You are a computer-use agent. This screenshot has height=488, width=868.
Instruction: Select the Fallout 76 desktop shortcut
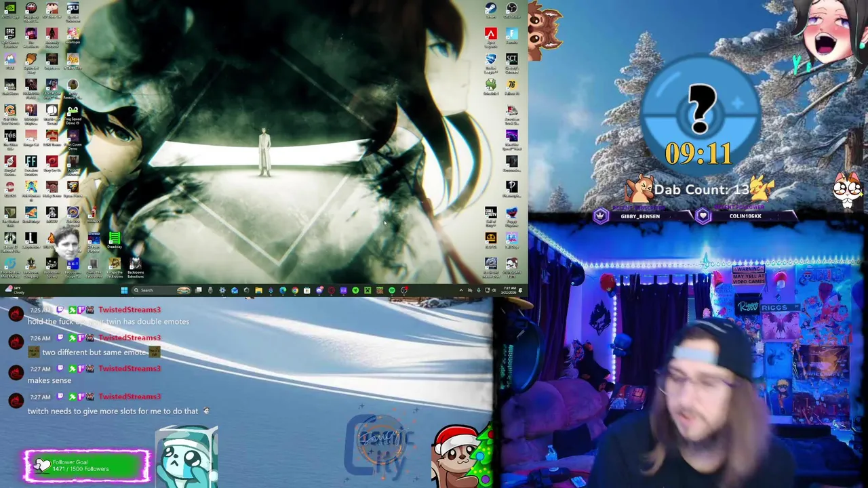pos(511,88)
